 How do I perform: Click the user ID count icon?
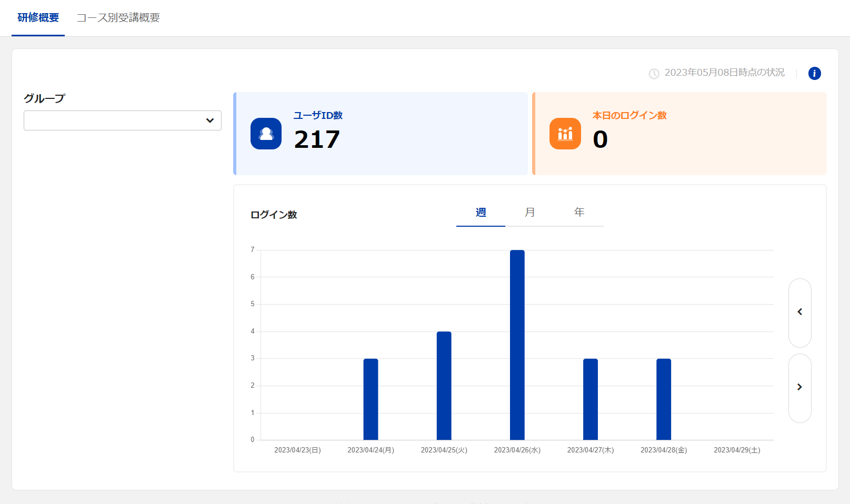pos(266,134)
